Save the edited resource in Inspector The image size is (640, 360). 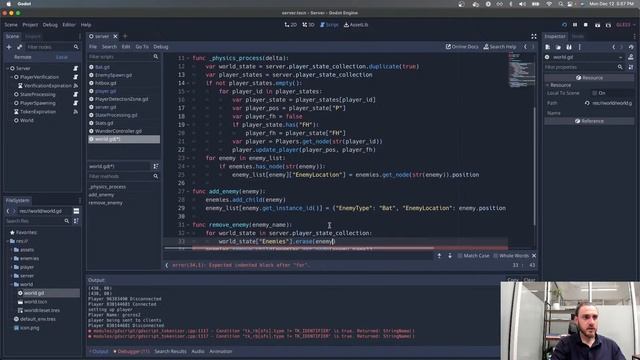coord(569,47)
